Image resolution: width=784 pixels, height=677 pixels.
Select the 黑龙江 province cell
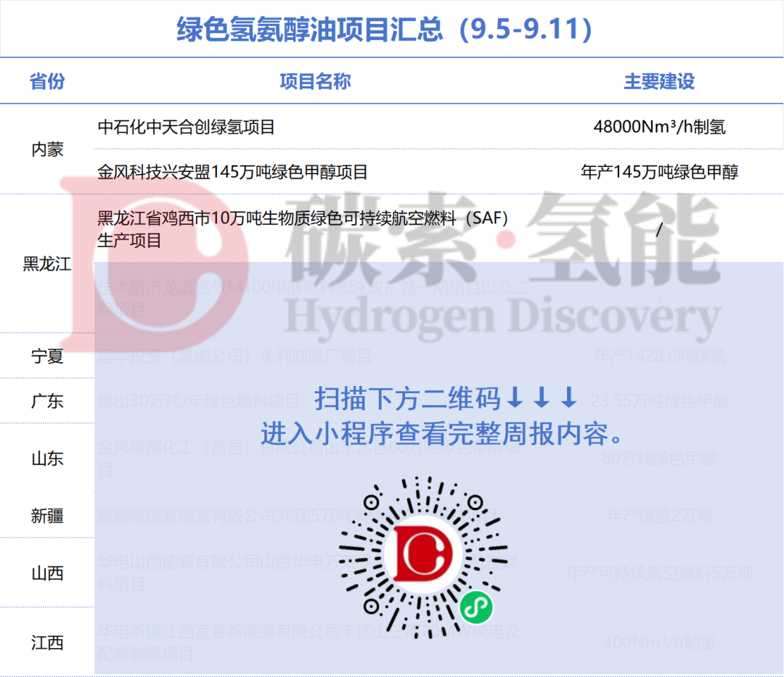pyautogui.click(x=47, y=264)
